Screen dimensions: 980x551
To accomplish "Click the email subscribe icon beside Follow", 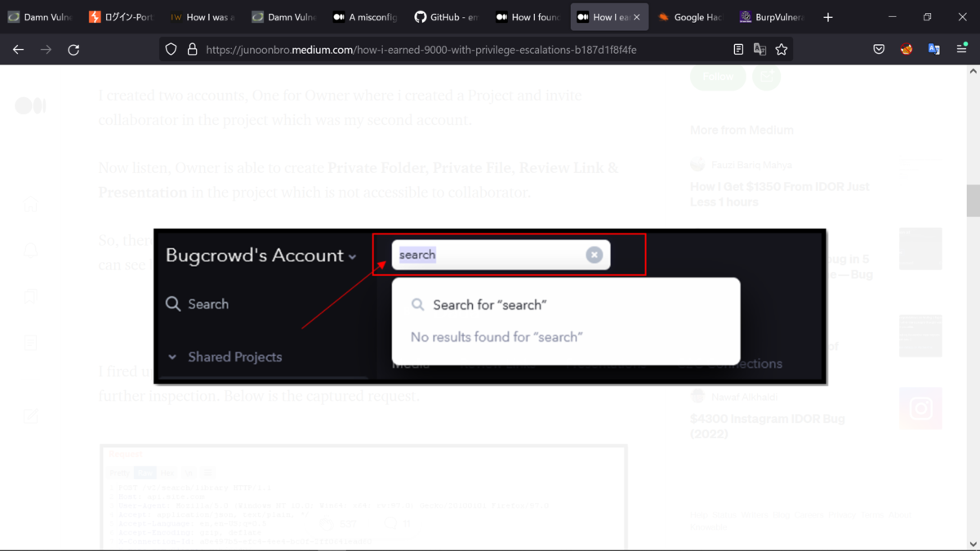I will coord(766,77).
